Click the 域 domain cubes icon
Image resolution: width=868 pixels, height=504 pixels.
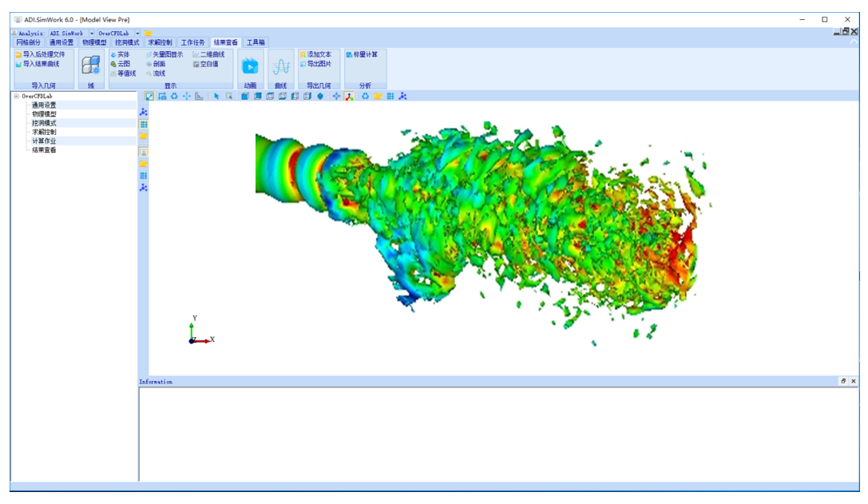[x=91, y=65]
